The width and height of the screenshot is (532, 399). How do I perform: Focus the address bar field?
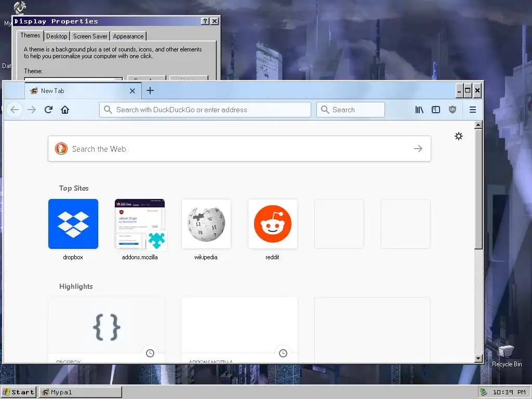pyautogui.click(x=205, y=110)
